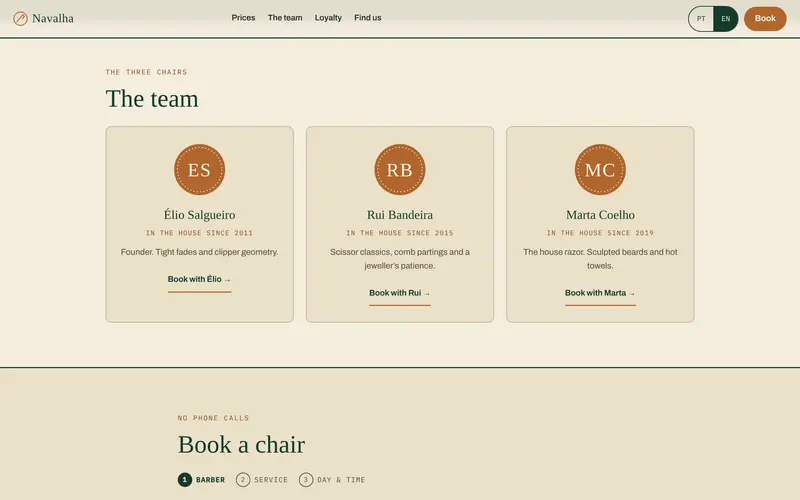
Task: Open the Prices nav item
Action: coord(243,18)
